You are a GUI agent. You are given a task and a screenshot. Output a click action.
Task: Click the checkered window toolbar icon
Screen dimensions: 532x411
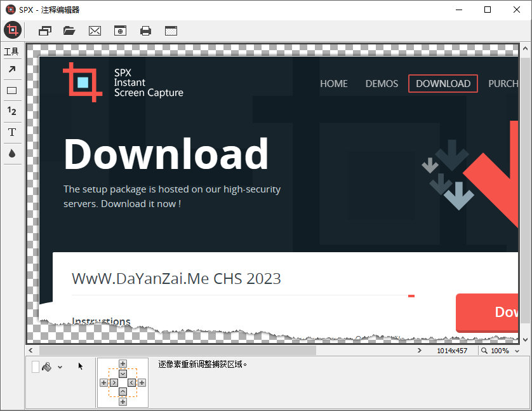coord(171,31)
